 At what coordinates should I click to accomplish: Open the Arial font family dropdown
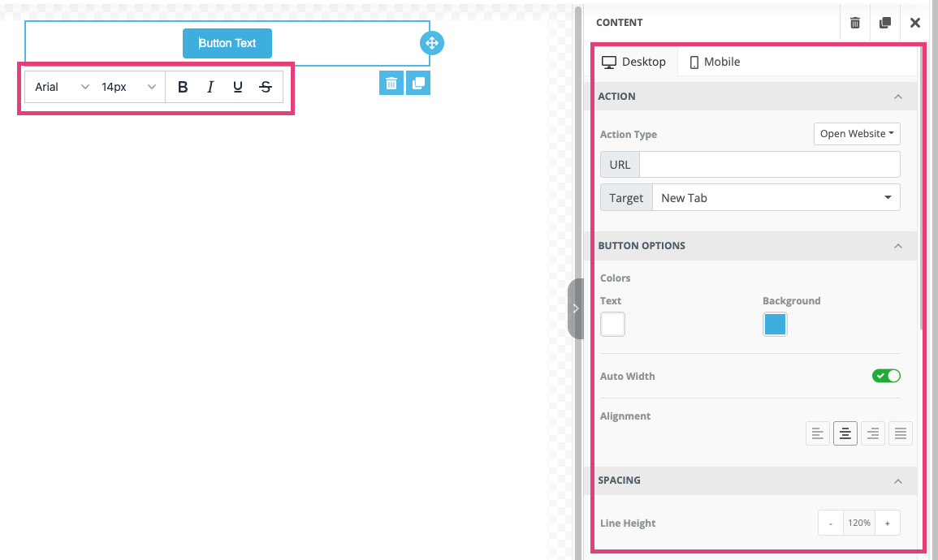click(x=61, y=87)
